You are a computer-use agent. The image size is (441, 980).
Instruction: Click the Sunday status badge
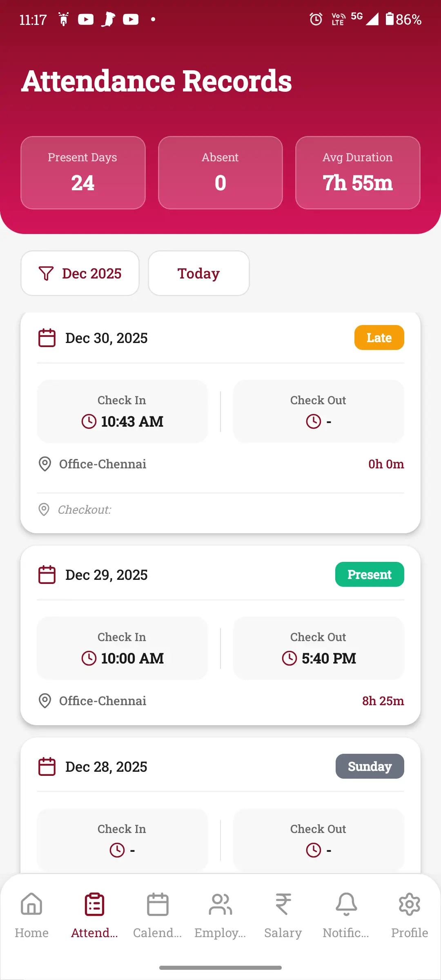[370, 766]
